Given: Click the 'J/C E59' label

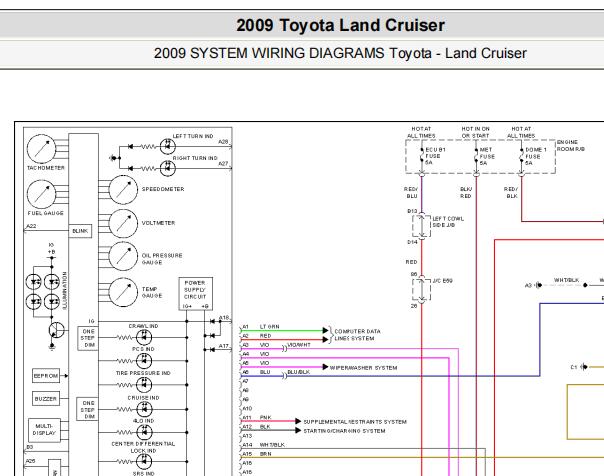Looking at the screenshot, I should (443, 281).
